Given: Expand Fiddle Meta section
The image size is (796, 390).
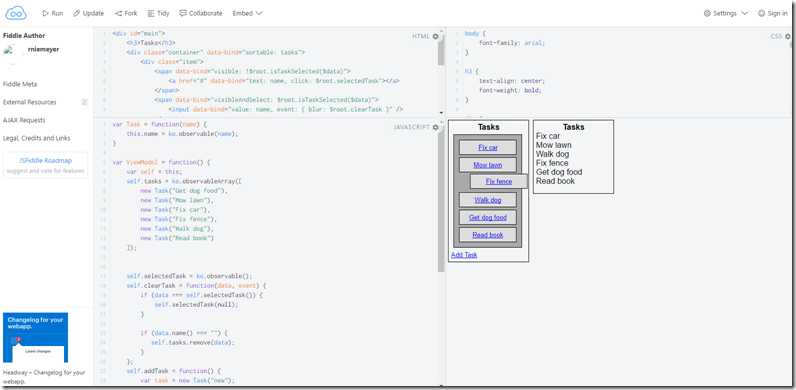Looking at the screenshot, I should 20,84.
